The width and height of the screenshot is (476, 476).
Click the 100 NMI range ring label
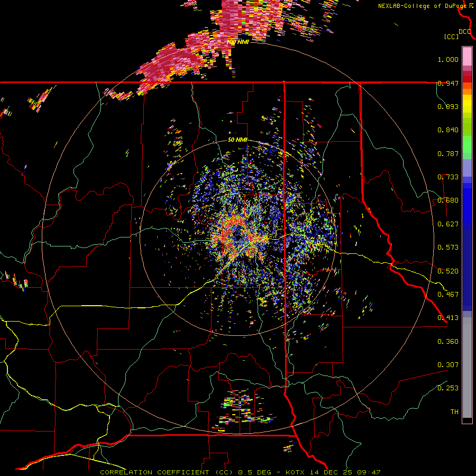coord(237,42)
